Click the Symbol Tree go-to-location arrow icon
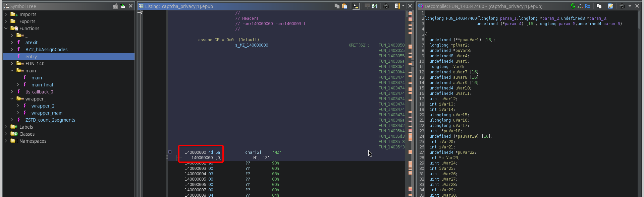 click(123, 6)
